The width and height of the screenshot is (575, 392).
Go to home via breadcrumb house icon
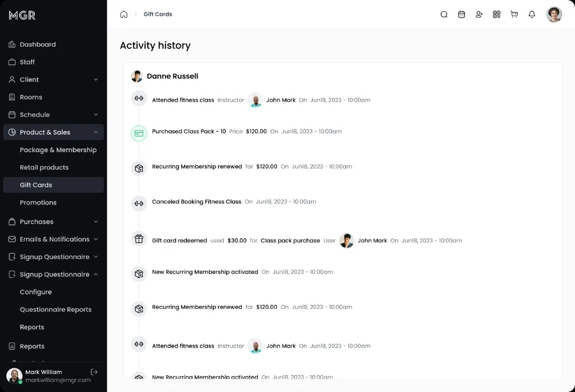(124, 14)
